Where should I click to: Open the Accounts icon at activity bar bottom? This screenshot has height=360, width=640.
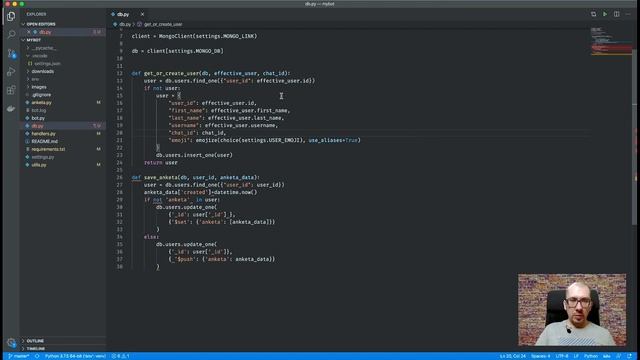tap(11, 343)
